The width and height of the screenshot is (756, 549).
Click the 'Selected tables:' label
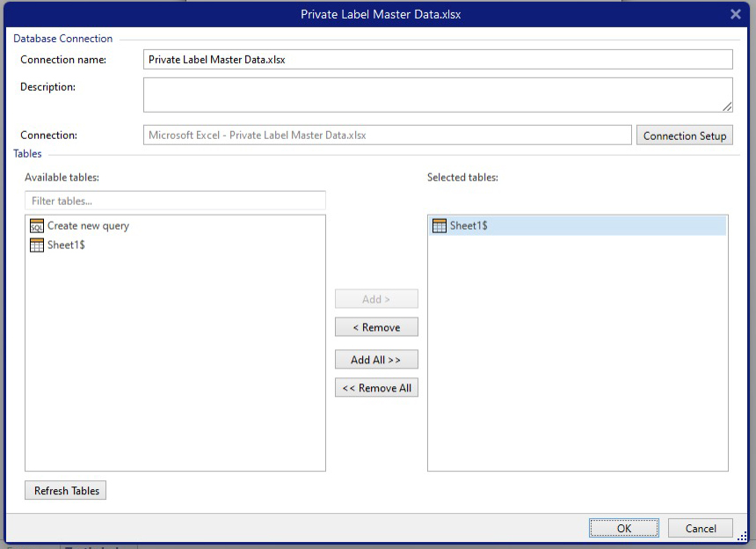click(462, 177)
